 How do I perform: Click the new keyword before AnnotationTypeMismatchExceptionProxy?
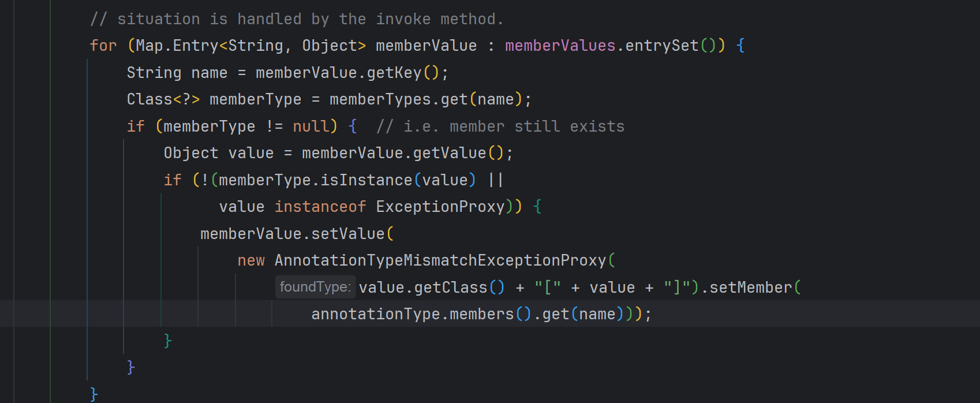point(251,260)
